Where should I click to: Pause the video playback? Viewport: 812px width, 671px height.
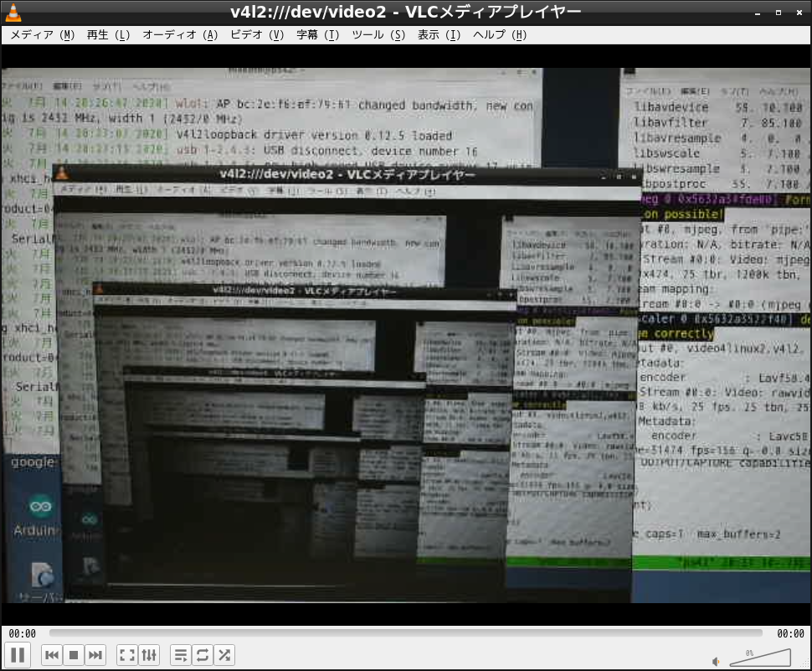pyautogui.click(x=18, y=655)
